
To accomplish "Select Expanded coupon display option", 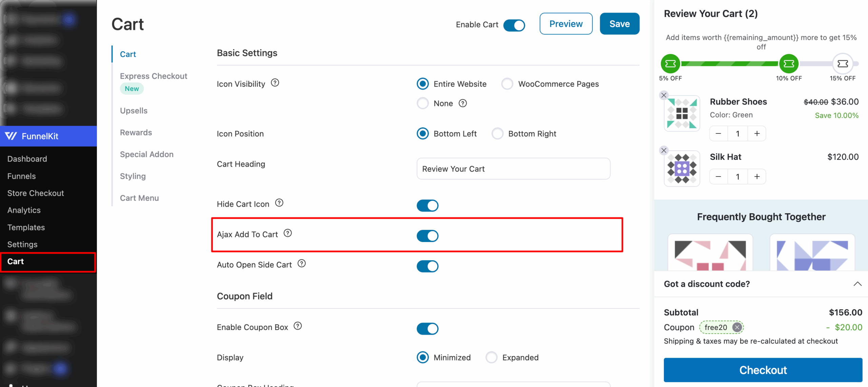I will (x=491, y=357).
